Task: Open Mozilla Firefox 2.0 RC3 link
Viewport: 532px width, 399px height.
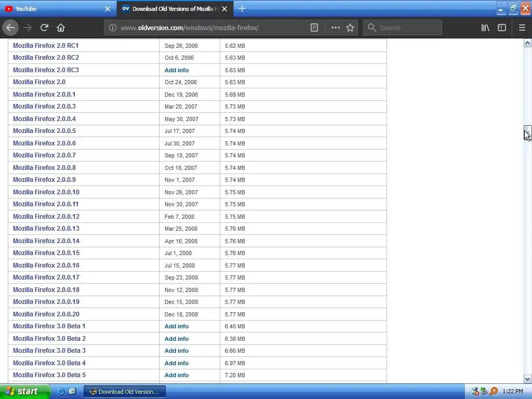Action: [x=46, y=70]
